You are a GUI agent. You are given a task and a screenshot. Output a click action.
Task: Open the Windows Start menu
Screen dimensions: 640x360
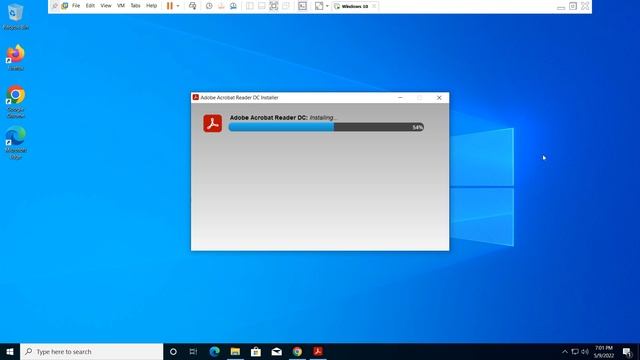point(10,351)
